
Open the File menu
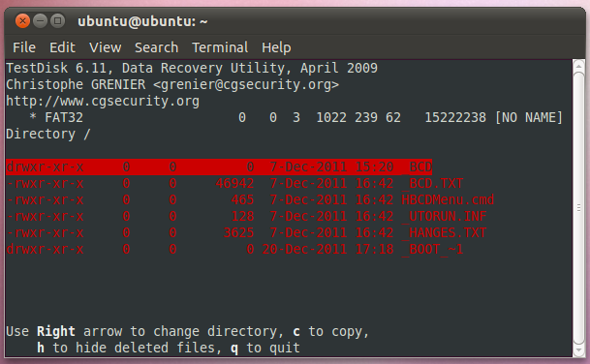tap(24, 47)
